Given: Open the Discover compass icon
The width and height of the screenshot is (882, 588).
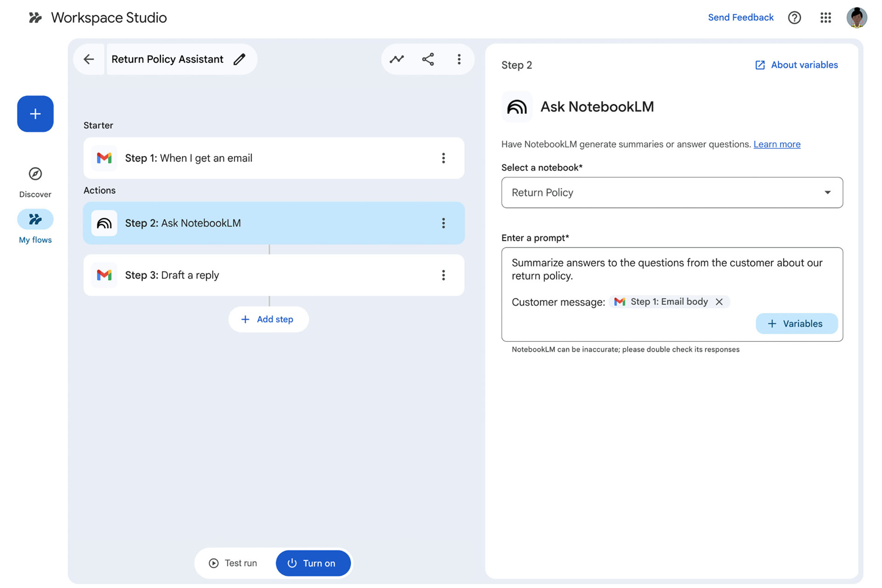Looking at the screenshot, I should coord(35,174).
